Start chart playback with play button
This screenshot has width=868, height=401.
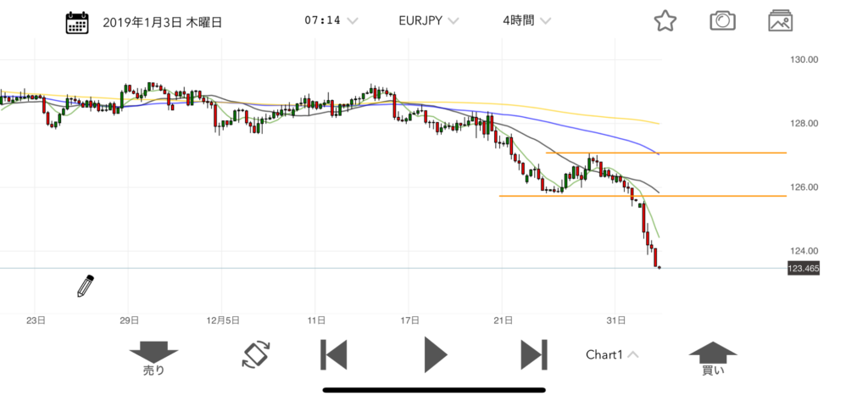click(x=435, y=354)
